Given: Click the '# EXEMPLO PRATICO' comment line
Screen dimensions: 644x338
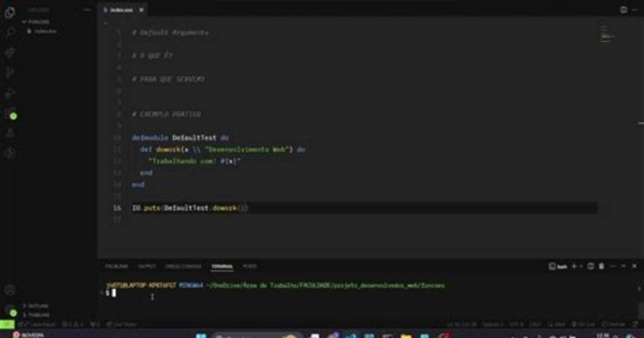Looking at the screenshot, I should [166, 114].
